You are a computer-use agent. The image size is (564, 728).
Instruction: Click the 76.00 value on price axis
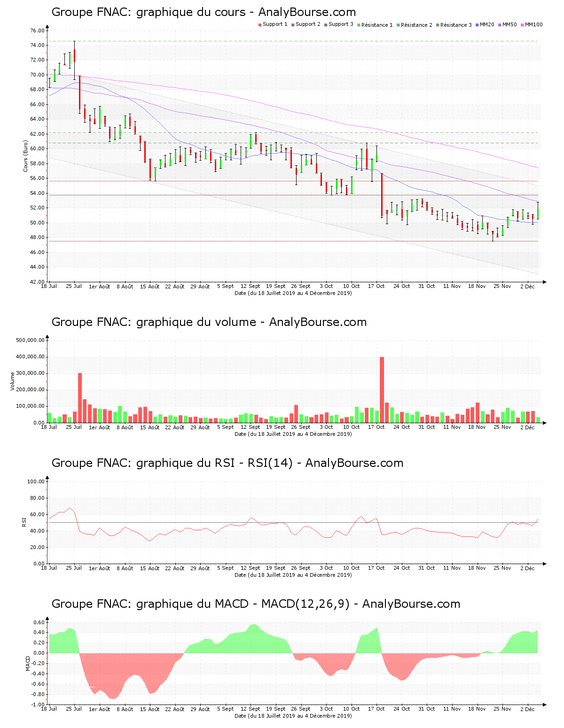38,31
